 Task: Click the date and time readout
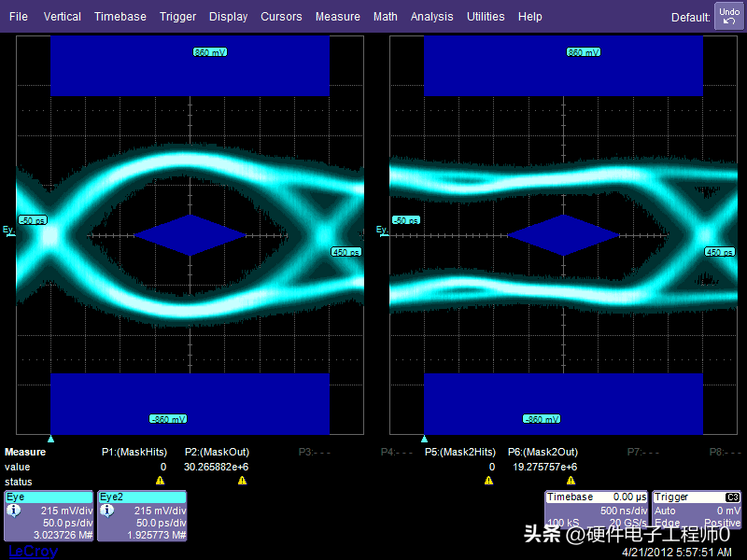coord(677,553)
